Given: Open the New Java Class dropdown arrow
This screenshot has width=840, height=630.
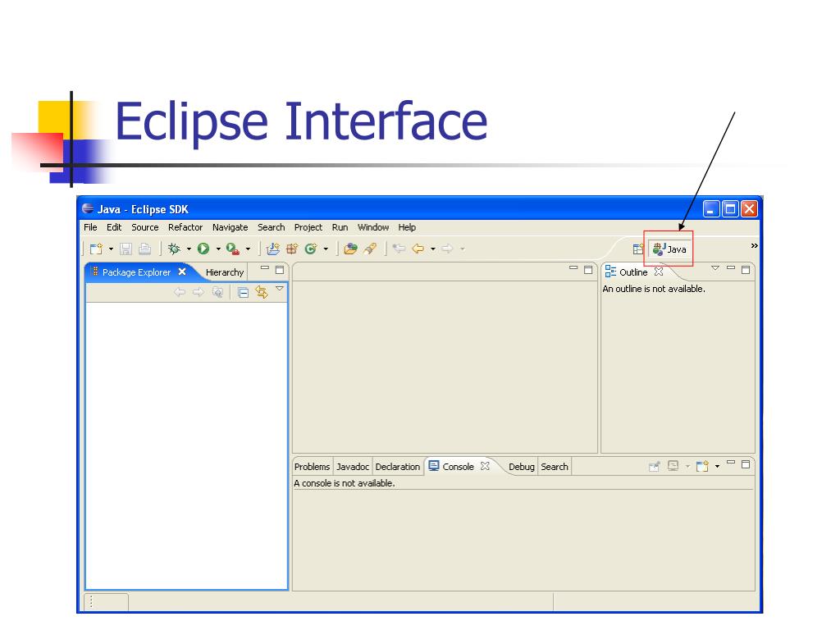Looking at the screenshot, I should tap(326, 249).
